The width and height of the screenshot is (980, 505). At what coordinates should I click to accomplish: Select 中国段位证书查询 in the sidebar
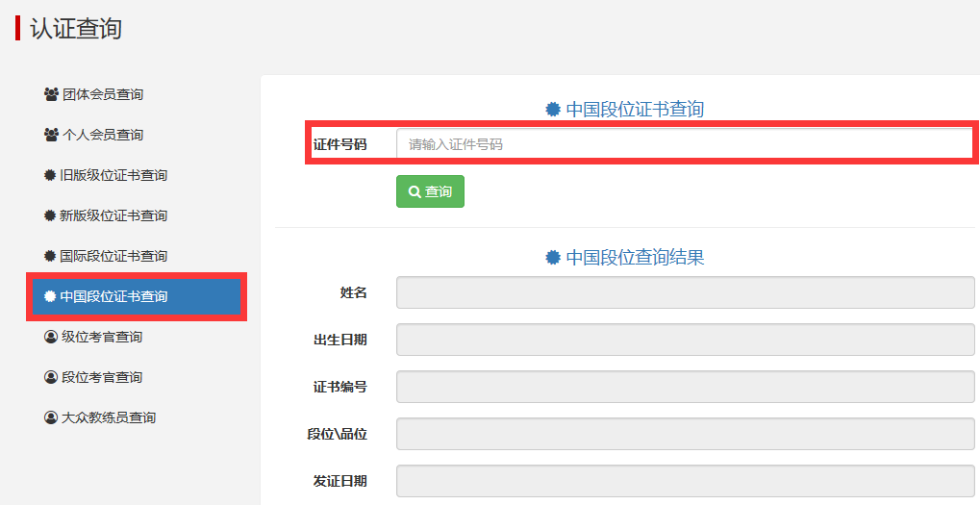coord(137,297)
